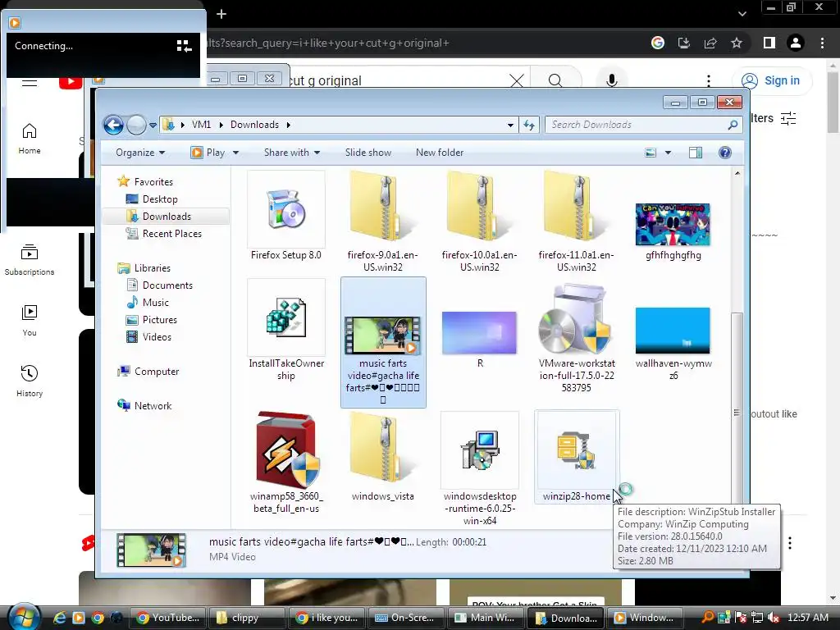
Task: Bookmark this page with the star icon
Action: 737,43
